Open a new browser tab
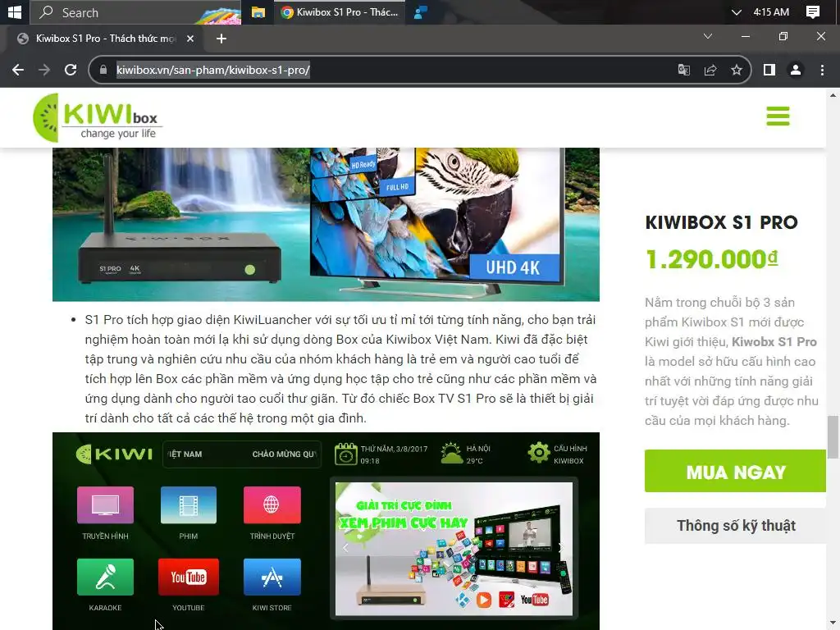This screenshot has height=630, width=840. pyautogui.click(x=221, y=39)
